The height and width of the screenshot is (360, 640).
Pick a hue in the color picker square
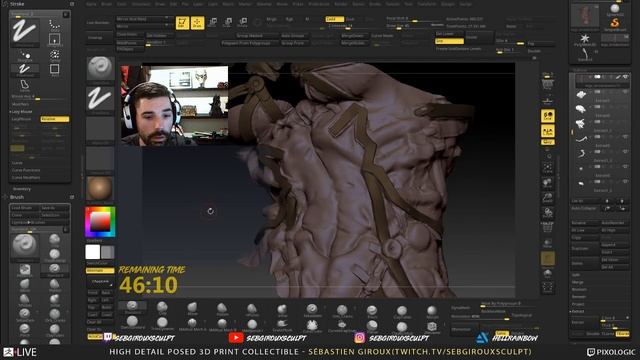(x=100, y=222)
